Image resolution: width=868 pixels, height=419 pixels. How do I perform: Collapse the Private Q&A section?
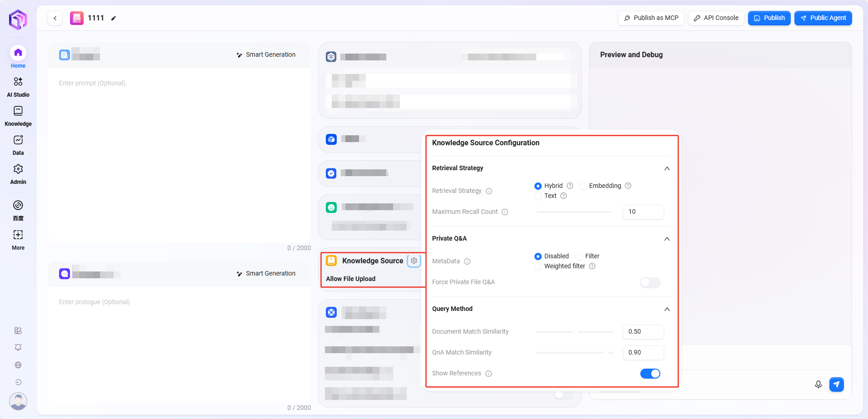click(x=667, y=239)
